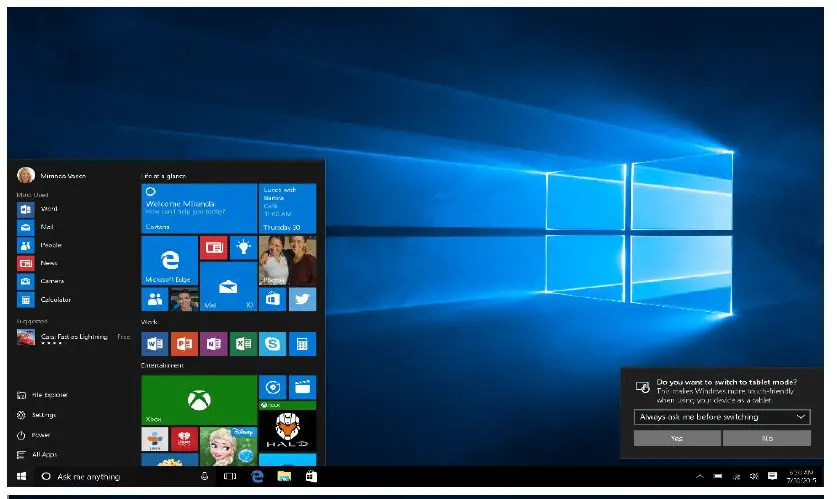Screen dimensions: 837x499
Task: Open Mail from the Most Used list
Action: pos(35,227)
